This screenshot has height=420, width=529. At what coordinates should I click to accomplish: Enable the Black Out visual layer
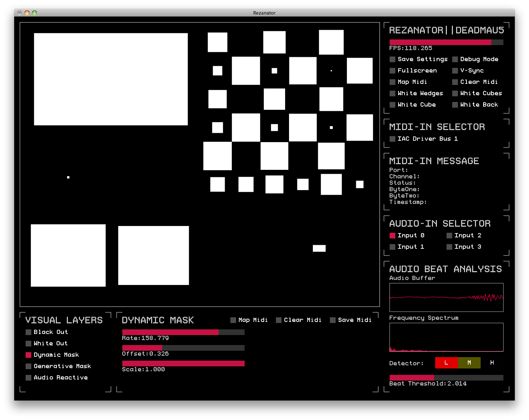[28, 332]
